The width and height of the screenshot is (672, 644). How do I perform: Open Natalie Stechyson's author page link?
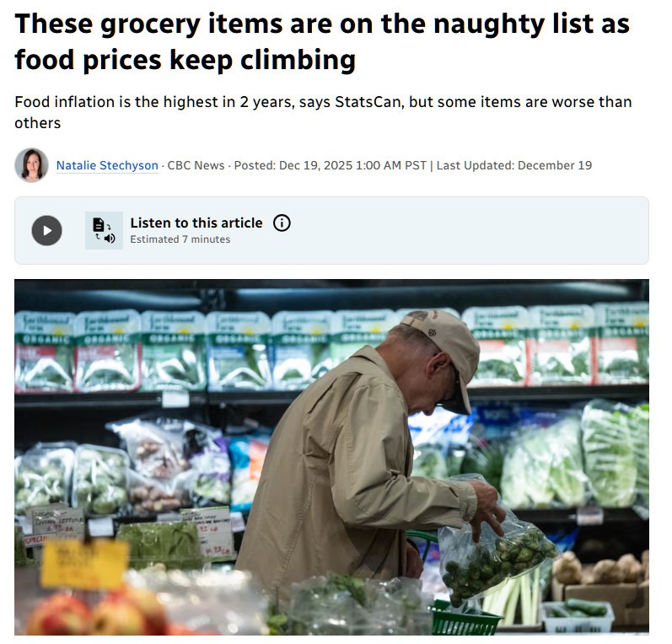pos(107,165)
